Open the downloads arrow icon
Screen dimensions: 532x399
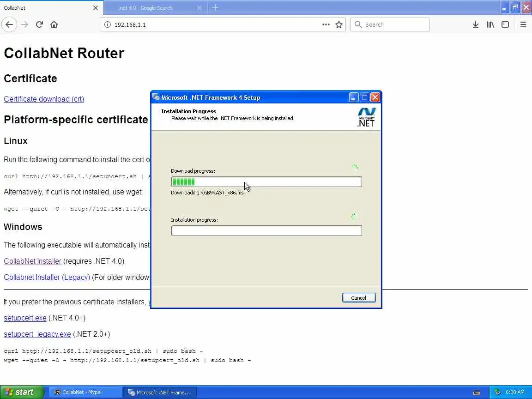click(x=475, y=24)
